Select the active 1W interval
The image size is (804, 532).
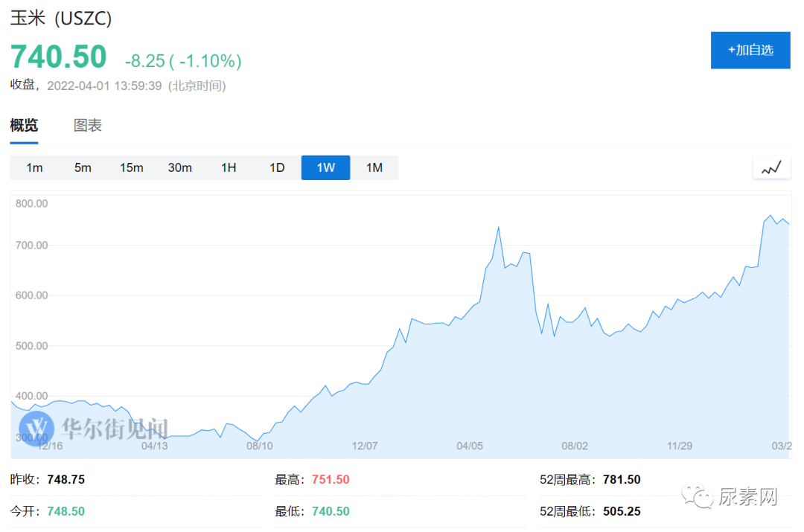(x=325, y=167)
